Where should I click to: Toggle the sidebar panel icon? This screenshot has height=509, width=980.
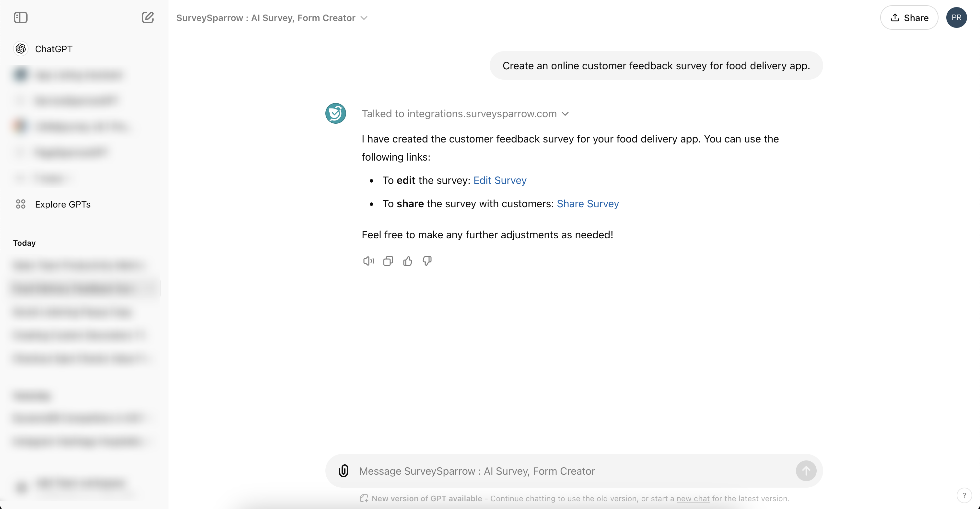[x=20, y=17]
